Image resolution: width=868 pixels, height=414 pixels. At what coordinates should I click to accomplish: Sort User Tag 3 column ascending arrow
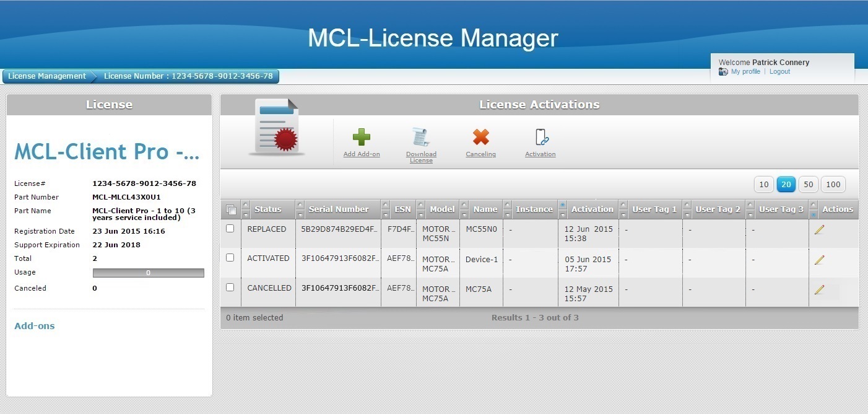coord(750,205)
